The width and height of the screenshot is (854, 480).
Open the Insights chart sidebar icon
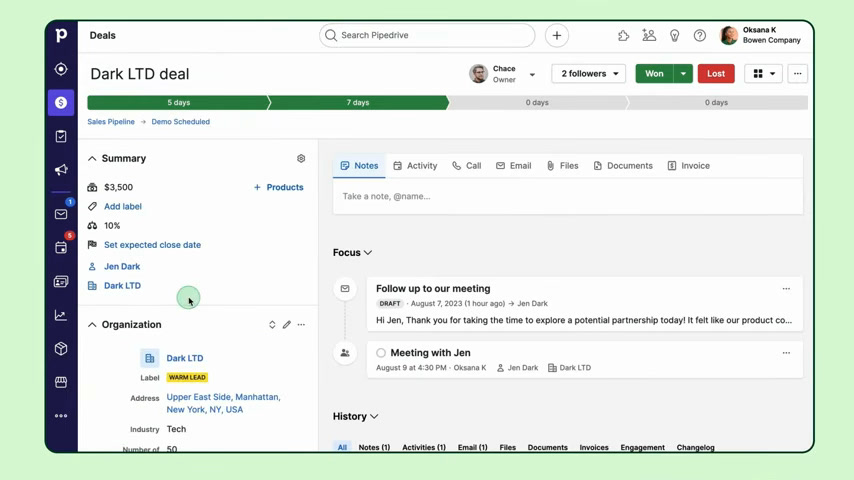tap(61, 315)
